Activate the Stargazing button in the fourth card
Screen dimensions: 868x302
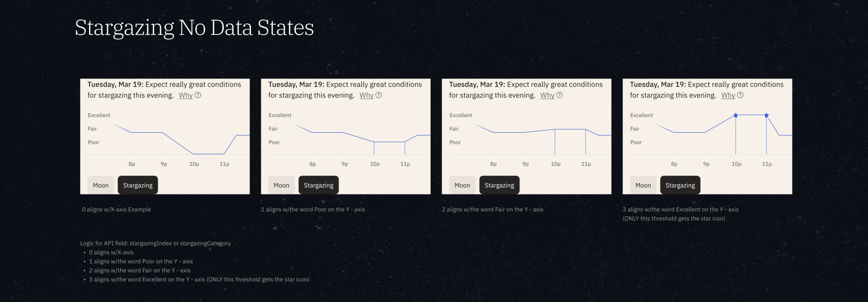(680, 185)
